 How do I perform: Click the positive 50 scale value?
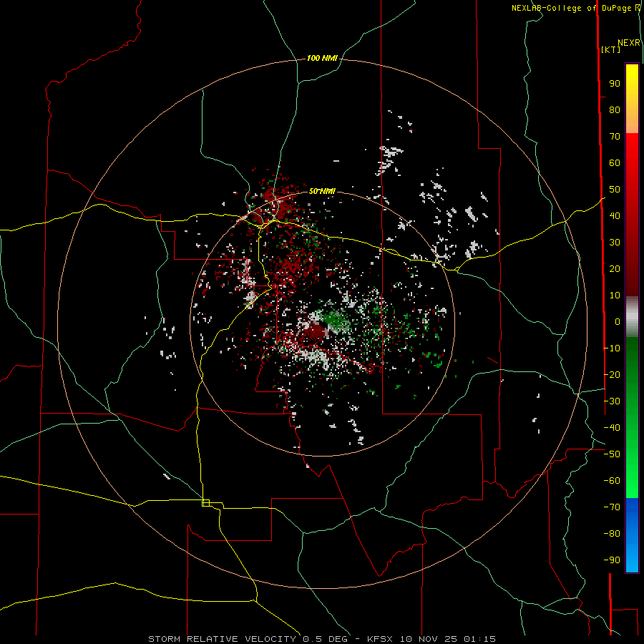(615, 190)
